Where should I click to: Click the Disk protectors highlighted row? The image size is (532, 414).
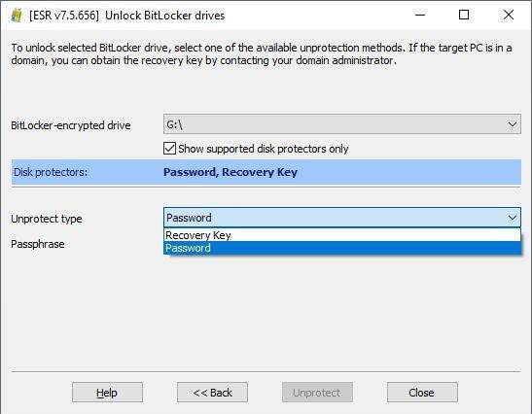click(266, 172)
